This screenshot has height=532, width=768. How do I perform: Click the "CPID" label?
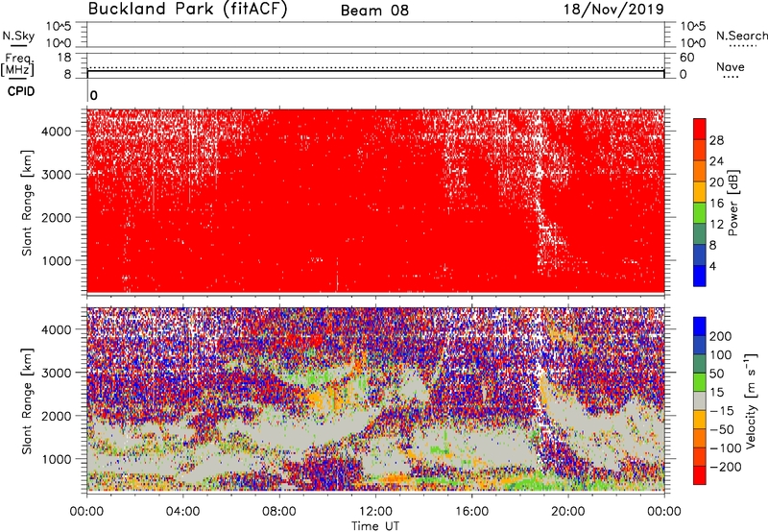21,91
